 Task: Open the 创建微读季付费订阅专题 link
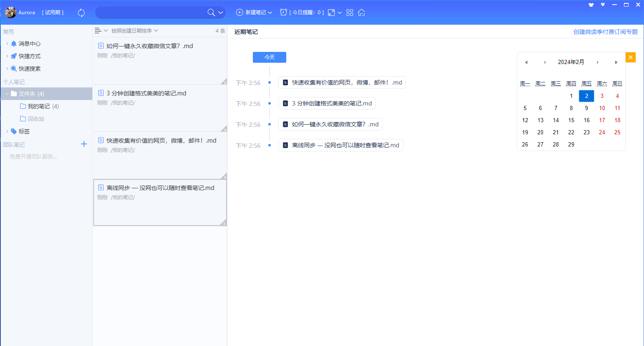click(606, 32)
